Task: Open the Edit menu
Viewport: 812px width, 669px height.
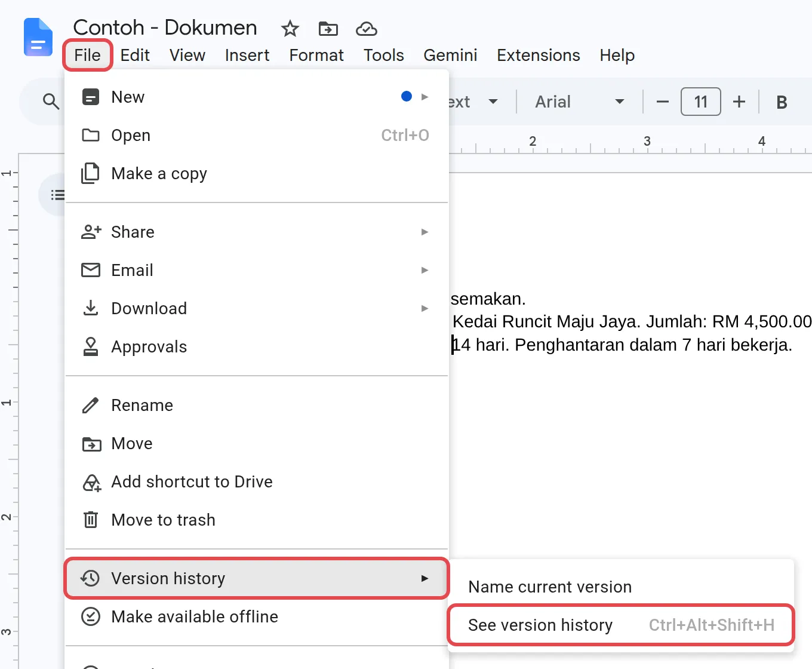Action: (x=135, y=55)
